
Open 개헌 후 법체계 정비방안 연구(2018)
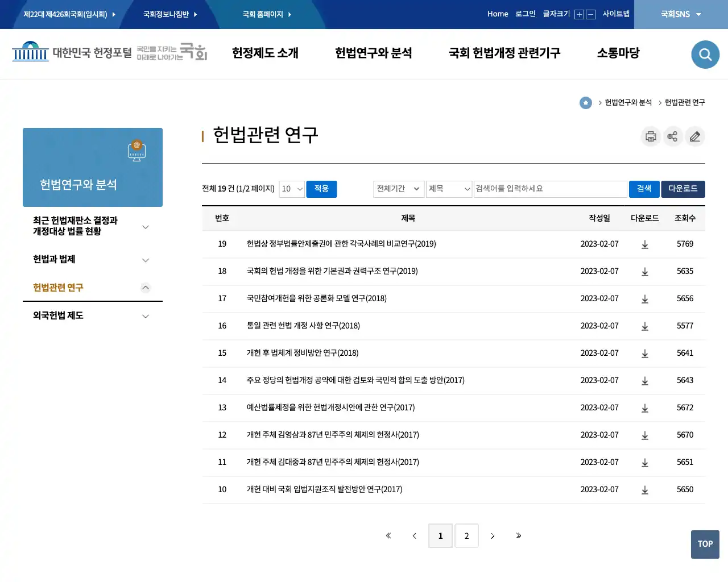(303, 353)
